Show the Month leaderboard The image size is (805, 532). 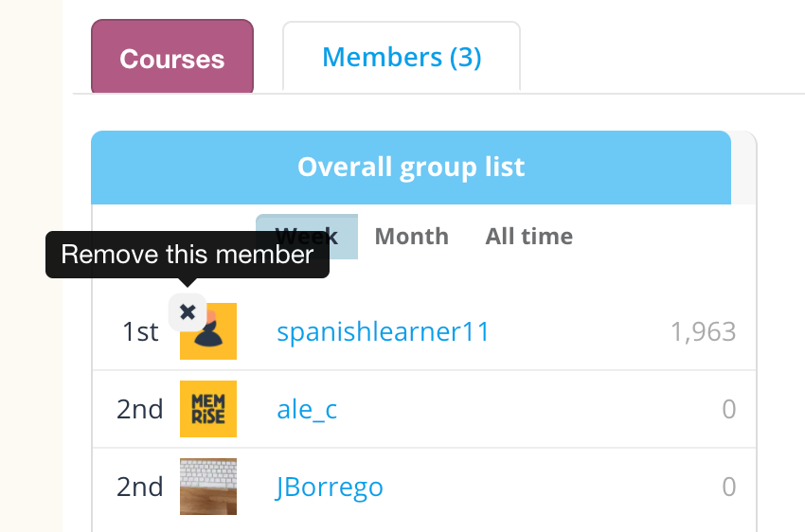[x=412, y=236]
